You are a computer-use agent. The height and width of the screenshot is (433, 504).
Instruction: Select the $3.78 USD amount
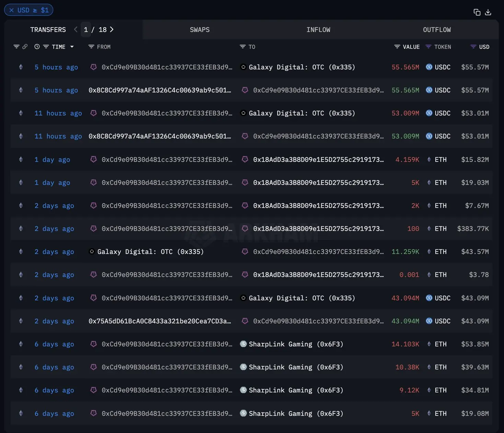coord(479,275)
